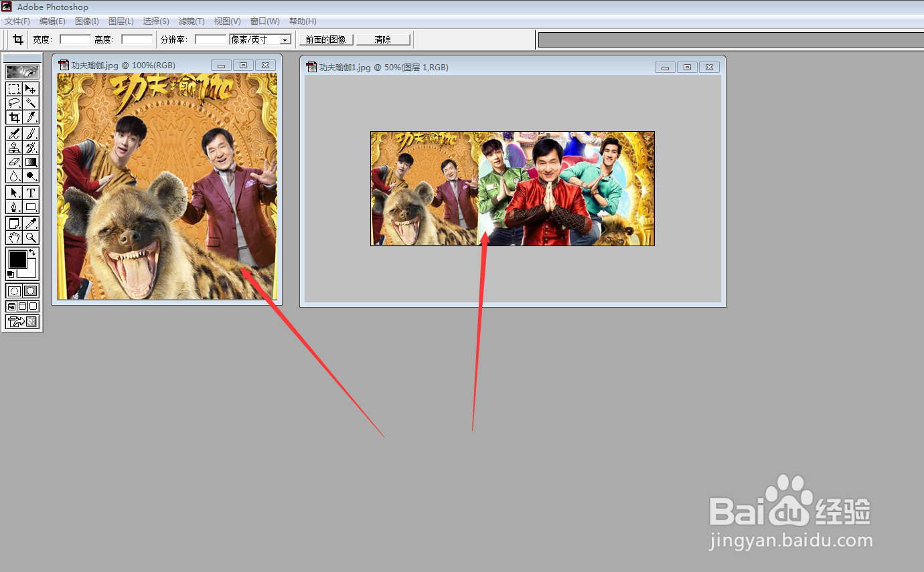Switch to Full Screen mode

pyautogui.click(x=33, y=306)
